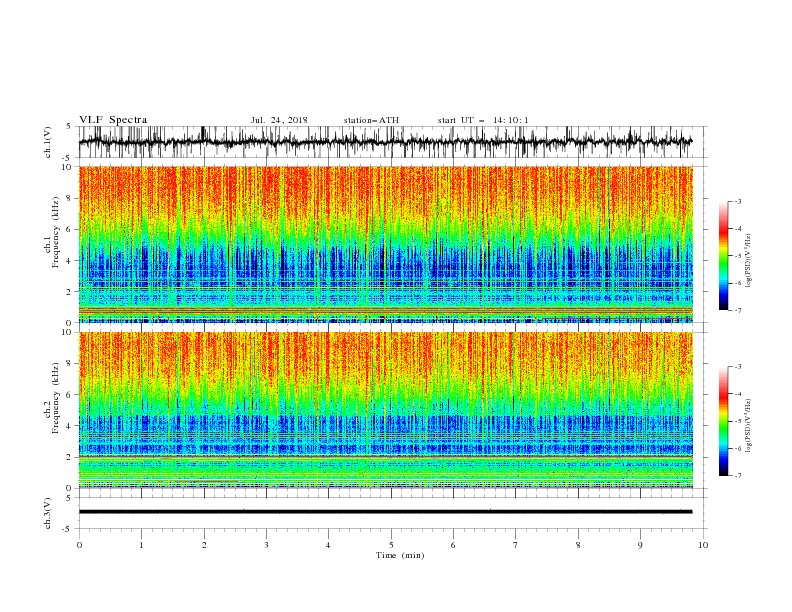Click the lower color bar's 'log(PSD)(V²/Hz)' label
Image resolution: width=792 pixels, height=612 pixels.
pyautogui.click(x=748, y=426)
